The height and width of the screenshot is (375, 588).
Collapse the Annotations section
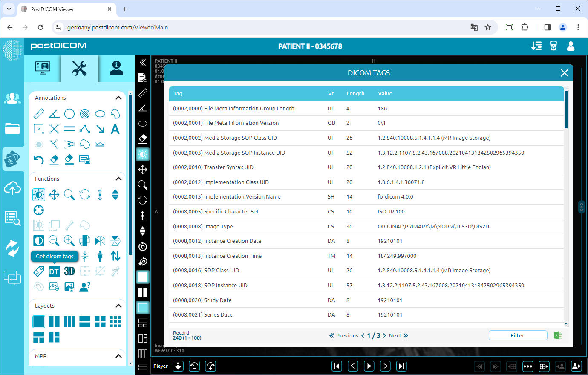118,98
